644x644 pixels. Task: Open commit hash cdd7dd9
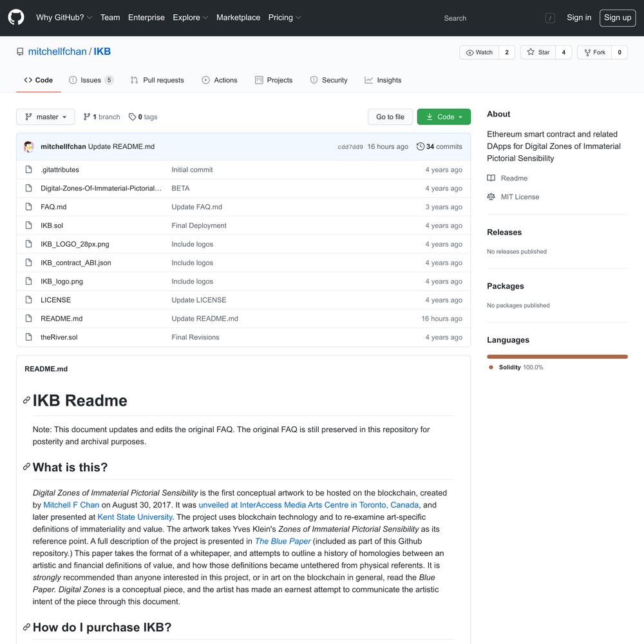coord(350,147)
